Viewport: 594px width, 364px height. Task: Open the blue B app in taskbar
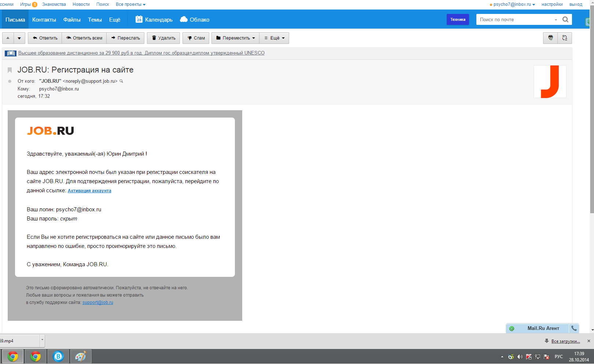coord(58,356)
